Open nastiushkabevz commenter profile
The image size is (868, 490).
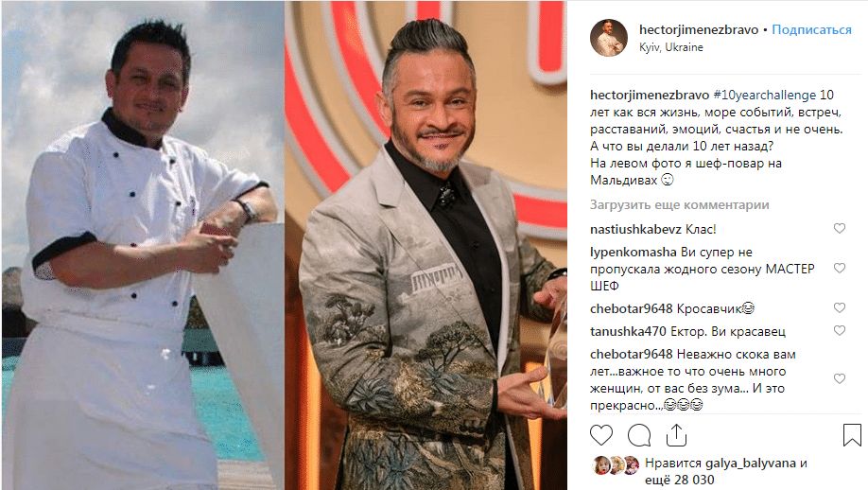[636, 229]
